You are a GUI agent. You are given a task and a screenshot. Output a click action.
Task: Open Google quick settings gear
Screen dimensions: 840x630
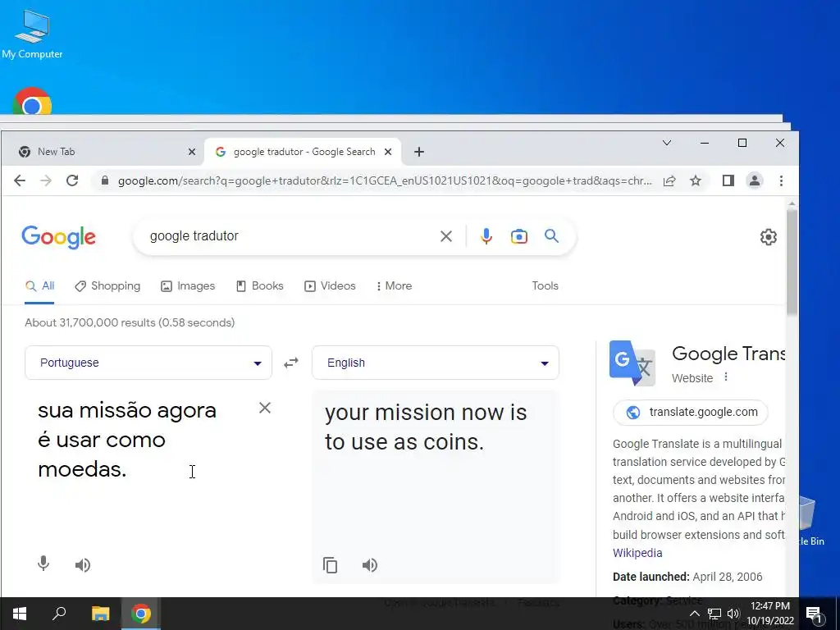pos(768,237)
